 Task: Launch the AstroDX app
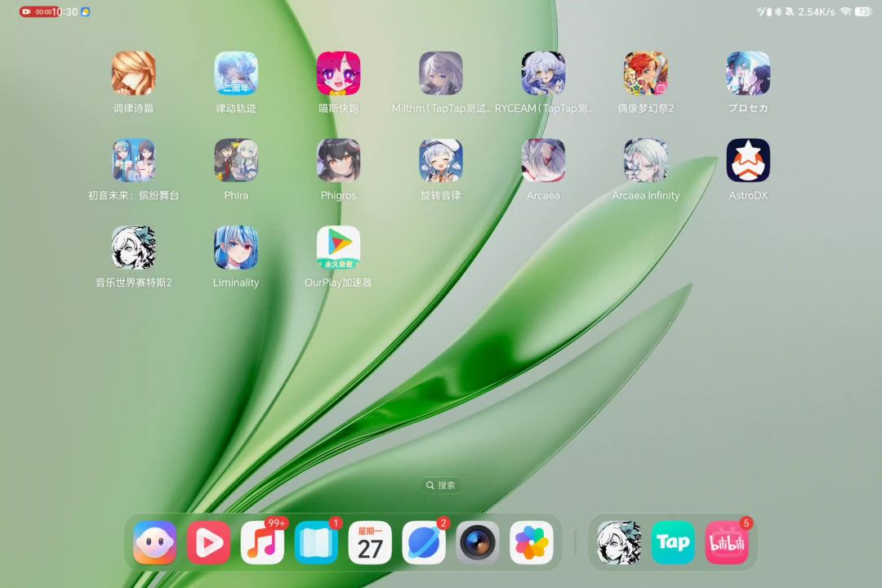(747, 160)
